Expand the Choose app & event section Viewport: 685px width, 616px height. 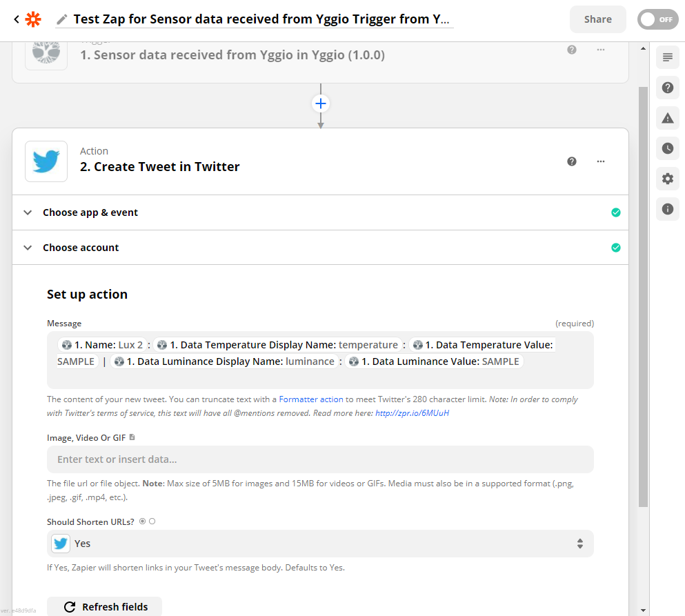pos(320,212)
